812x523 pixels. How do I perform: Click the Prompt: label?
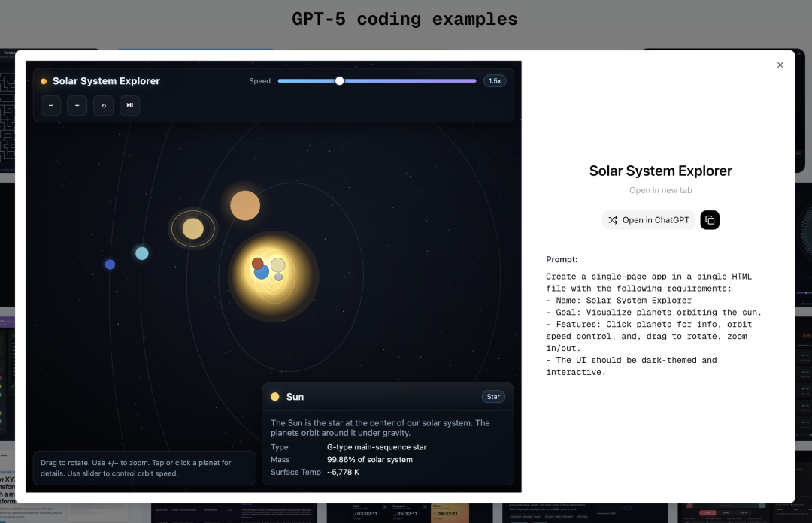pyautogui.click(x=562, y=259)
